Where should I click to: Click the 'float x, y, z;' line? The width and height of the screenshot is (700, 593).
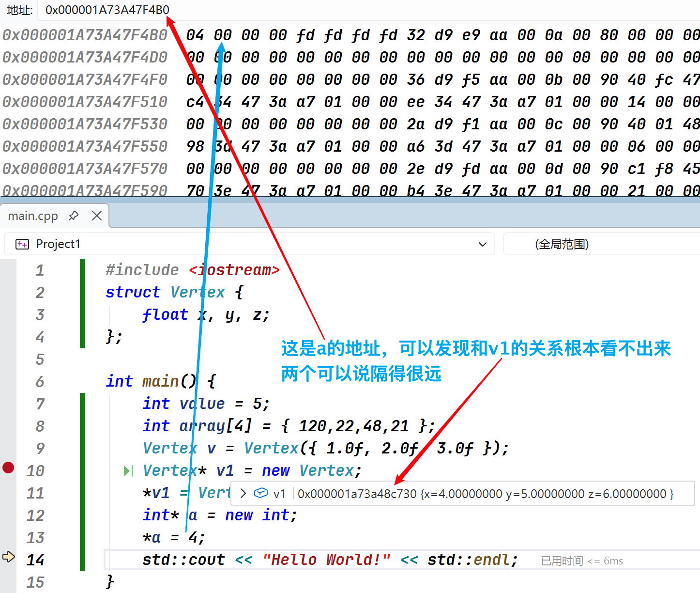click(206, 314)
